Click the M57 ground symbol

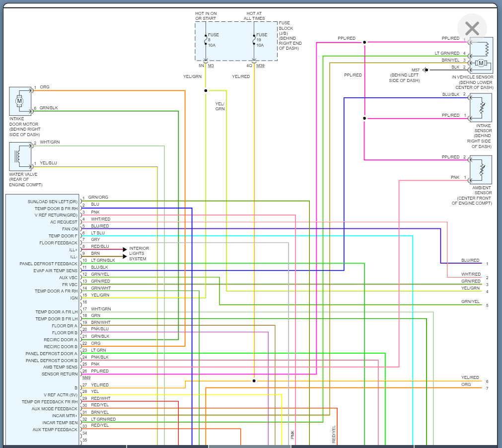click(425, 70)
